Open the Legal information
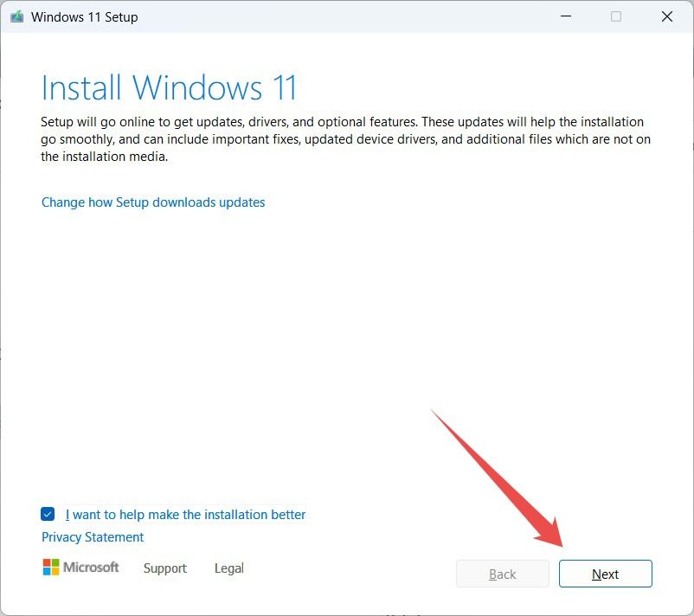 (x=228, y=568)
